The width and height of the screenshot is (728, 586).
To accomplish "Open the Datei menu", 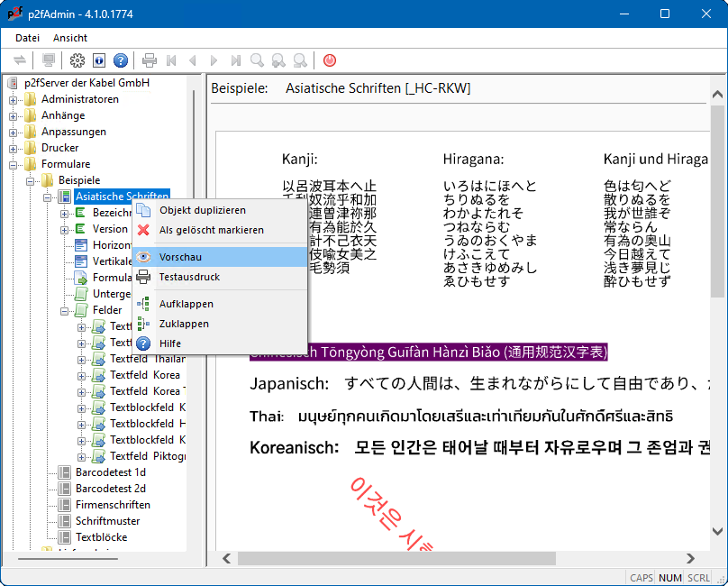I will point(27,38).
